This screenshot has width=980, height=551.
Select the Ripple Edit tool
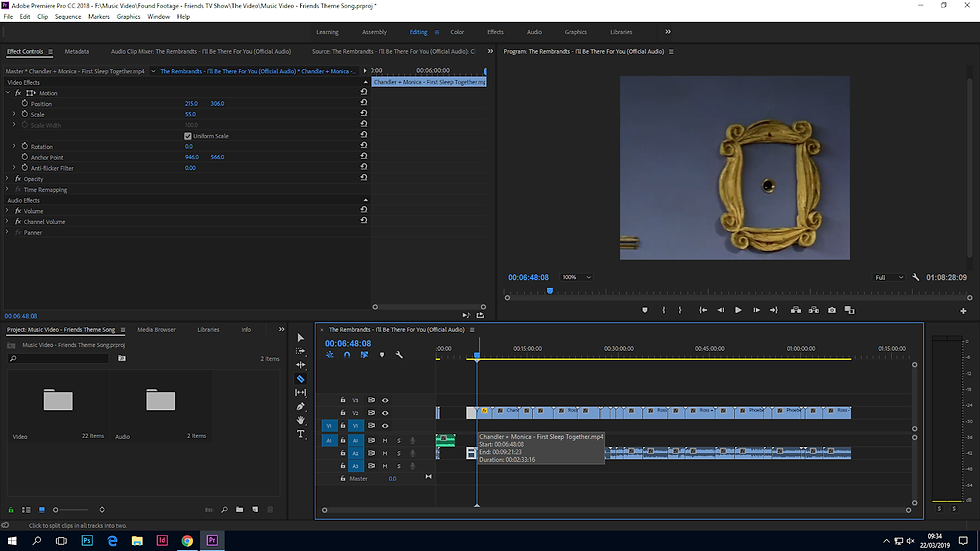point(301,365)
